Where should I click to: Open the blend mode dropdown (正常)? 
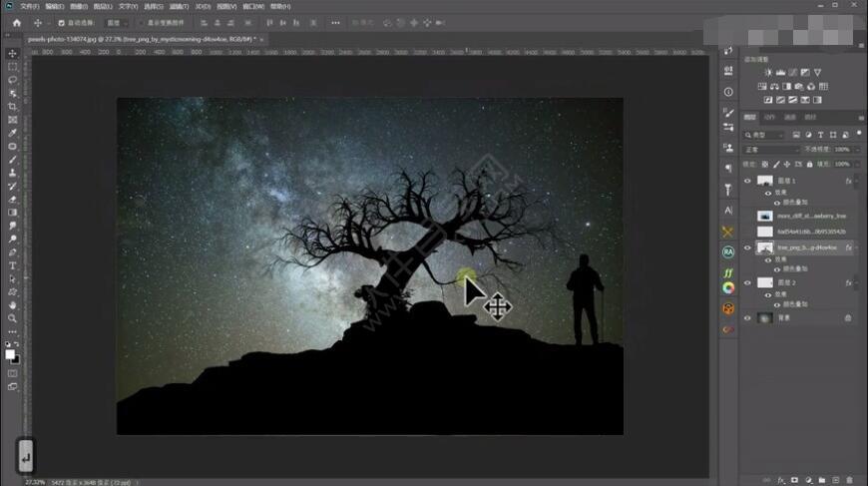pyautogui.click(x=771, y=150)
